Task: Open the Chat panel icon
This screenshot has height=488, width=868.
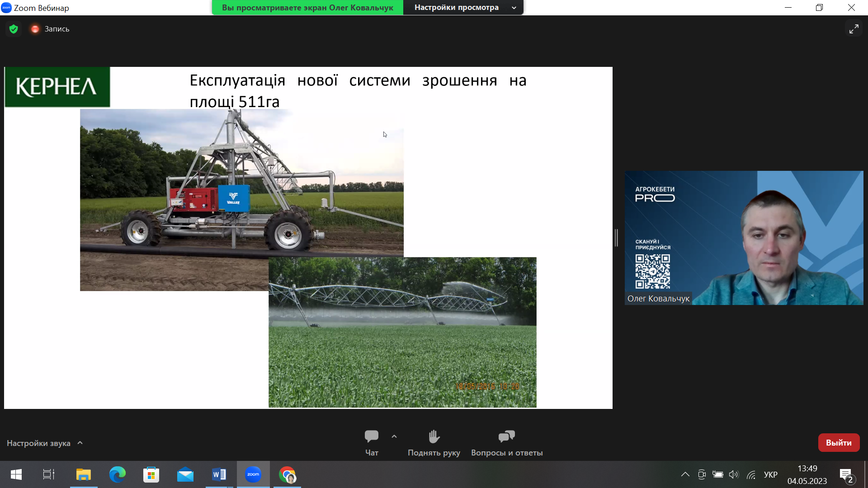Action: click(x=371, y=436)
